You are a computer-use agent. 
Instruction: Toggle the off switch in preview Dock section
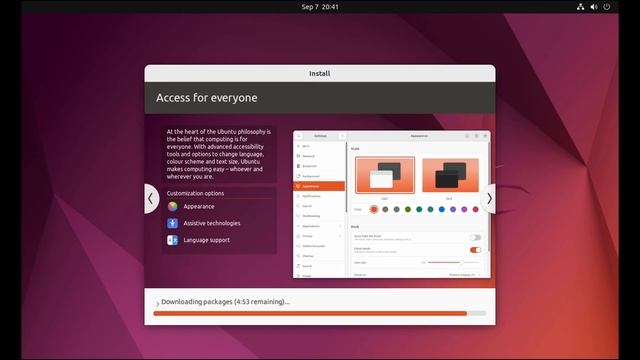(x=475, y=238)
